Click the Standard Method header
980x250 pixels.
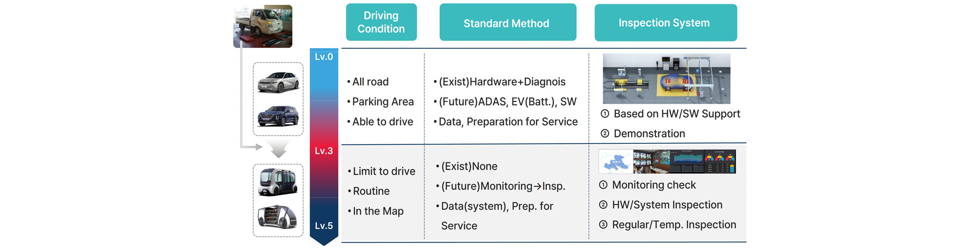click(x=508, y=22)
